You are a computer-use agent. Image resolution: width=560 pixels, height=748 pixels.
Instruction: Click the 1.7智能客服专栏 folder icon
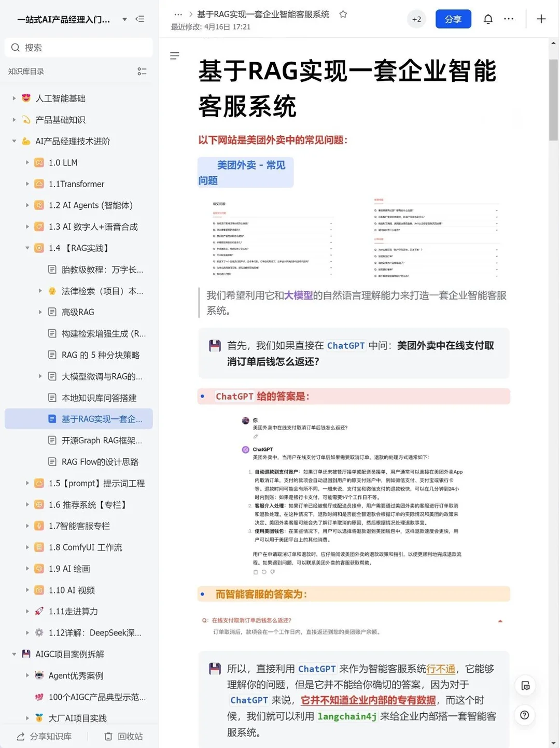39,526
